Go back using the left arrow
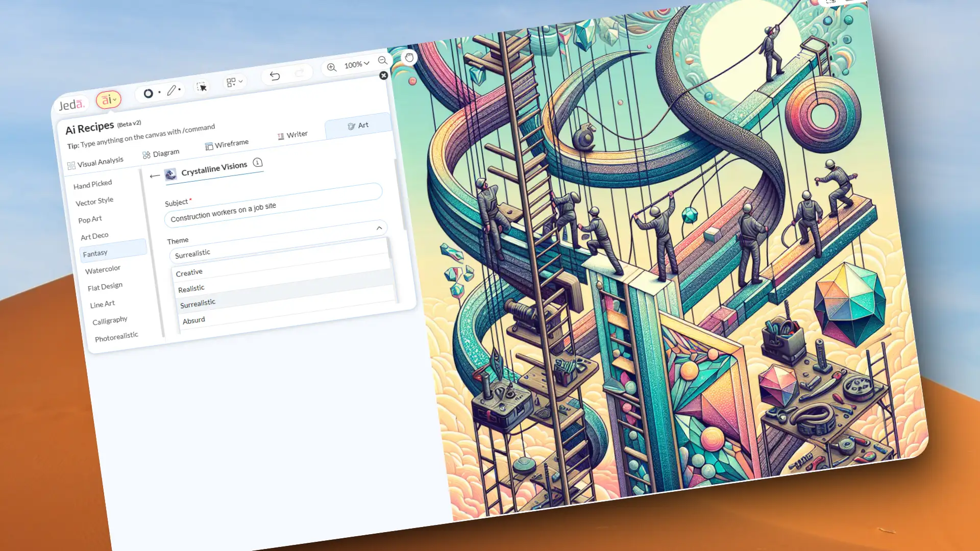The height and width of the screenshot is (551, 980). [155, 176]
